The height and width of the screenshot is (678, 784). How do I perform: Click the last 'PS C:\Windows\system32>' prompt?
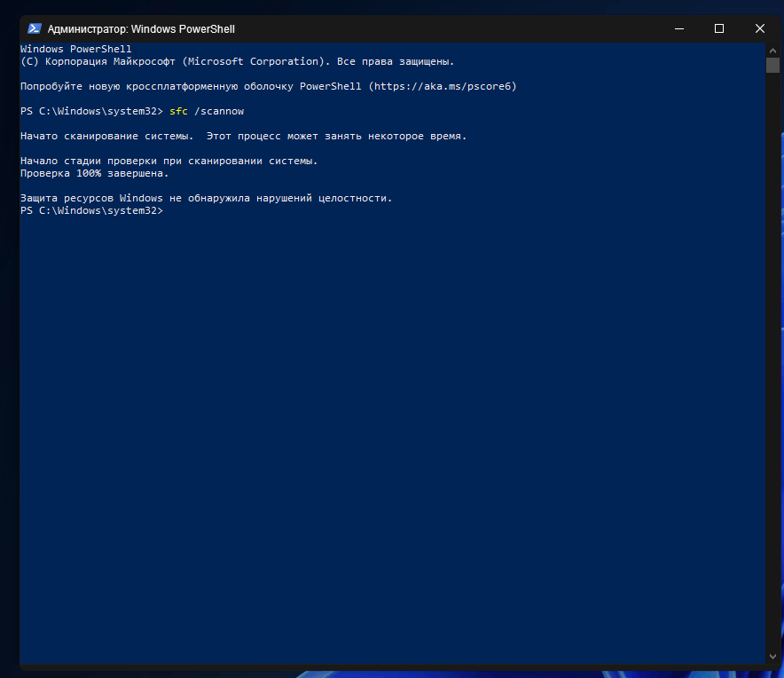[x=91, y=210]
